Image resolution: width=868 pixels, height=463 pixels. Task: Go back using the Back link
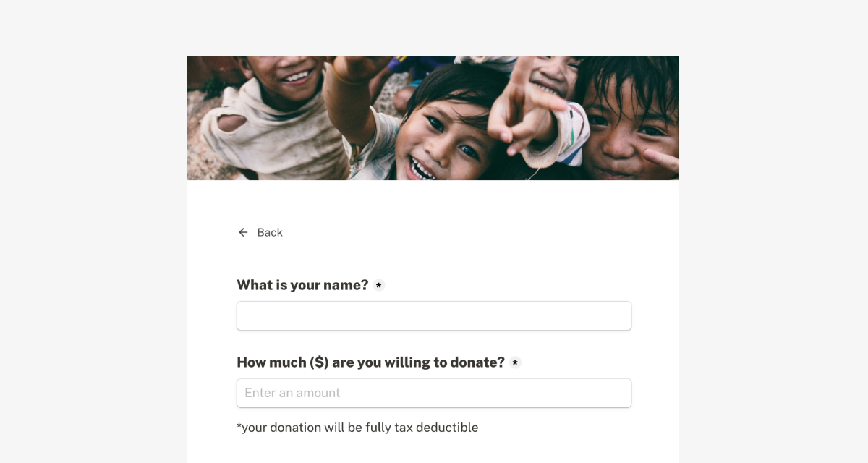coord(260,232)
